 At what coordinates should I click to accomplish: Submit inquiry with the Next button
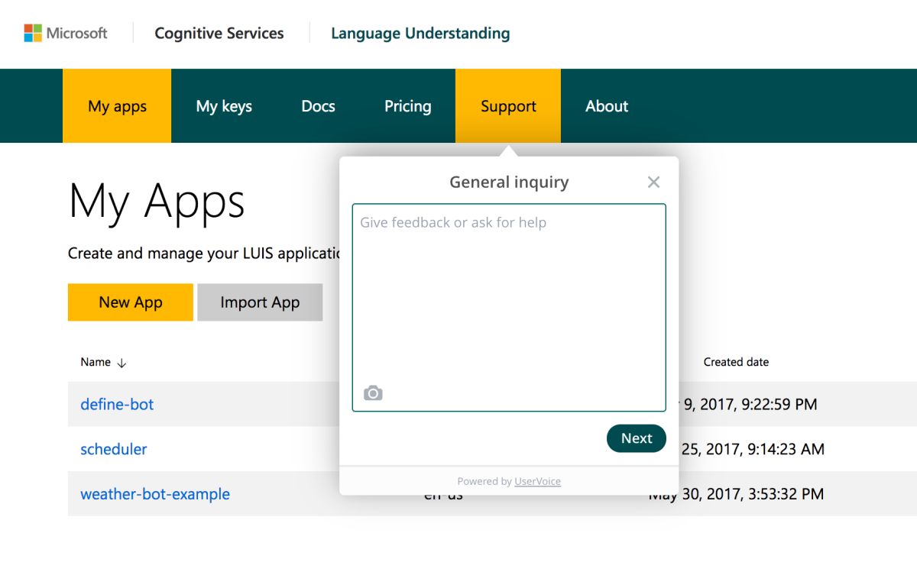(x=637, y=438)
